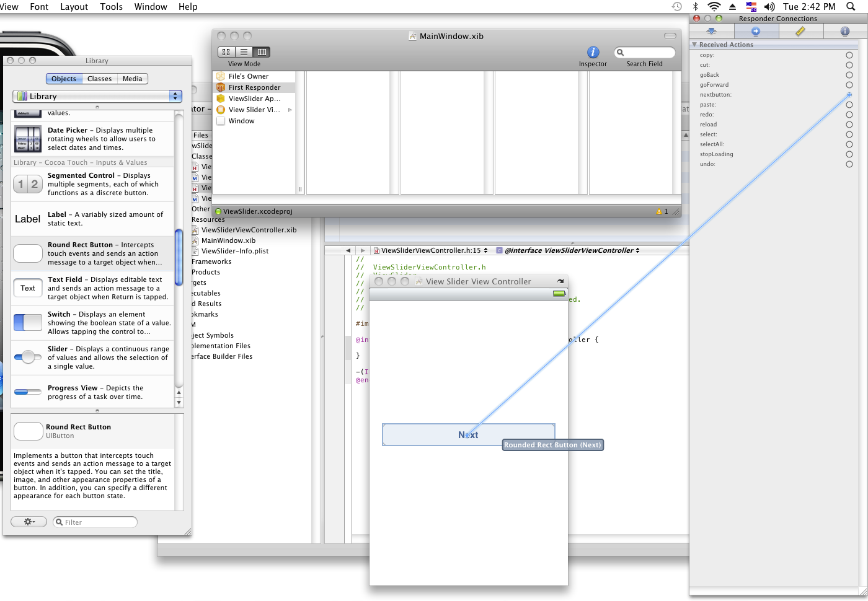
Task: Open the Attributes tab in Responder Connections inspector
Action: (711, 31)
